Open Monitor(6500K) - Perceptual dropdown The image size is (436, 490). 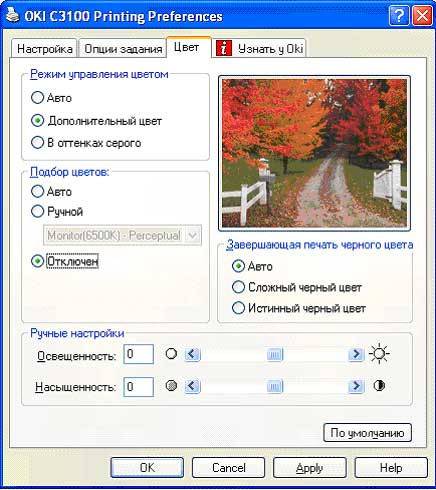click(122, 235)
